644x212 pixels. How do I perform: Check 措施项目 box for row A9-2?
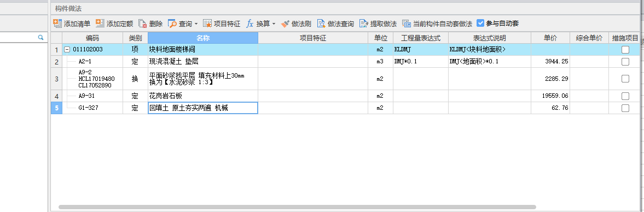[625, 79]
